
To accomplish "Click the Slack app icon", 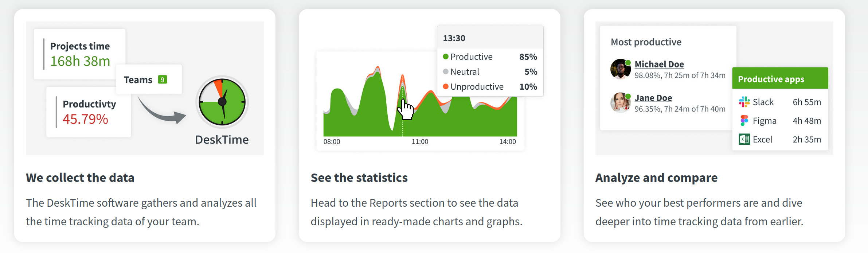I will [744, 102].
